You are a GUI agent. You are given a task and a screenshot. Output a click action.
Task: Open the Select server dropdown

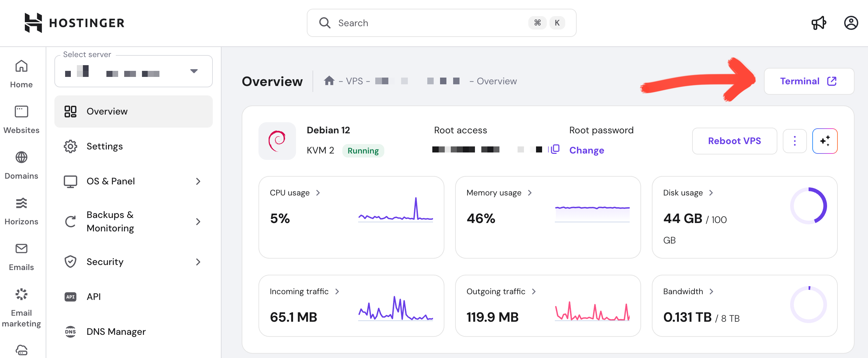pyautogui.click(x=134, y=72)
